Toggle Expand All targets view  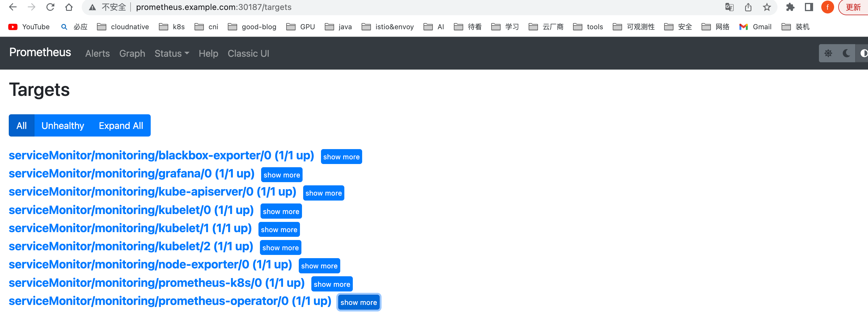(121, 125)
